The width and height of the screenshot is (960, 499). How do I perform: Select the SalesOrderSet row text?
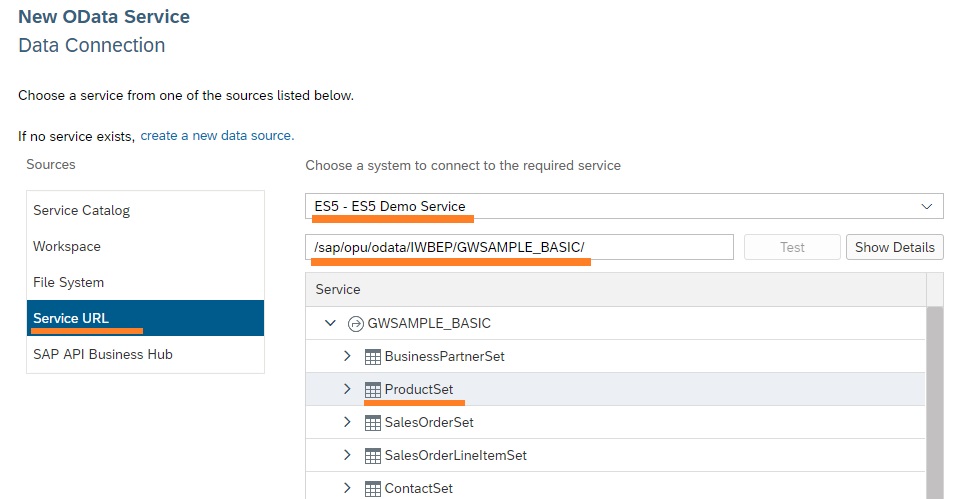(429, 422)
